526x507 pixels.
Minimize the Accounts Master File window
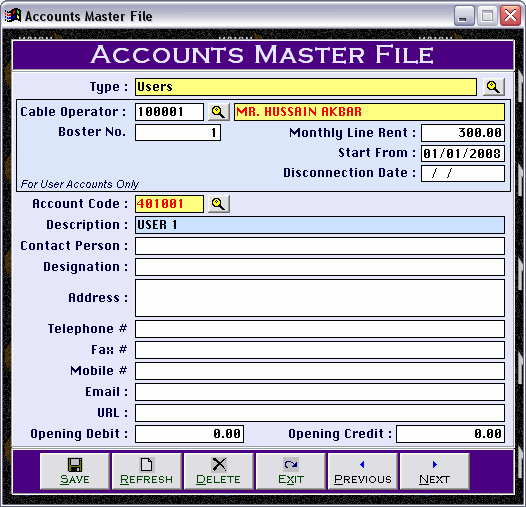click(x=464, y=16)
